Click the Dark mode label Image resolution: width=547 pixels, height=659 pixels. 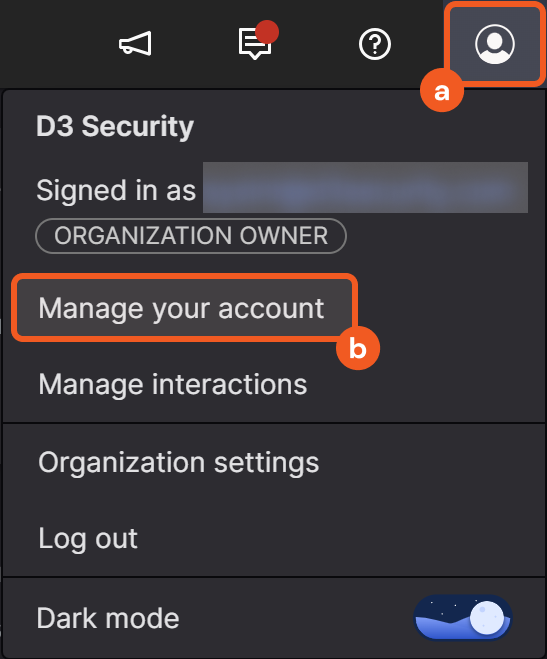coord(108,618)
